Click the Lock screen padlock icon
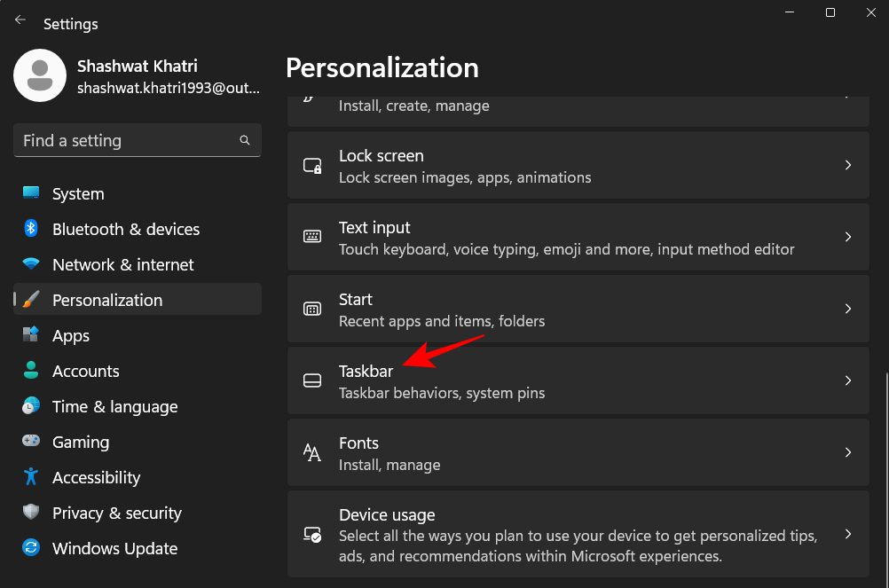Image resolution: width=889 pixels, height=588 pixels. [x=311, y=166]
